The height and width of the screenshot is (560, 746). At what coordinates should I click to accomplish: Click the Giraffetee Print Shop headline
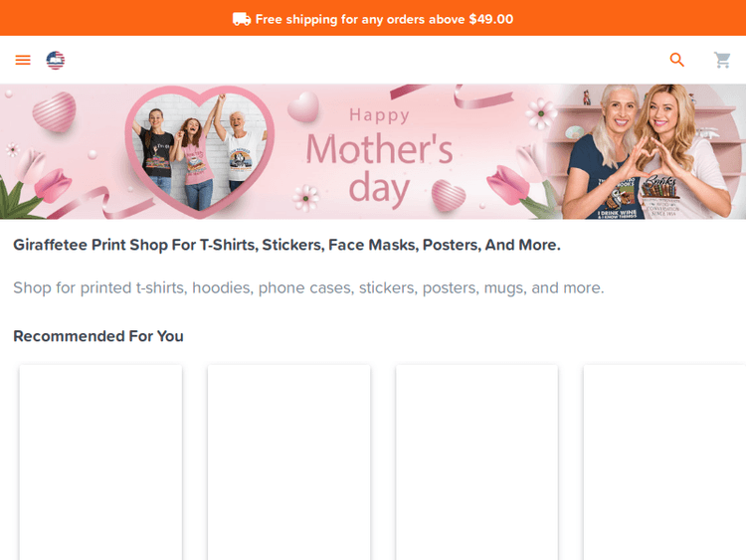point(286,245)
